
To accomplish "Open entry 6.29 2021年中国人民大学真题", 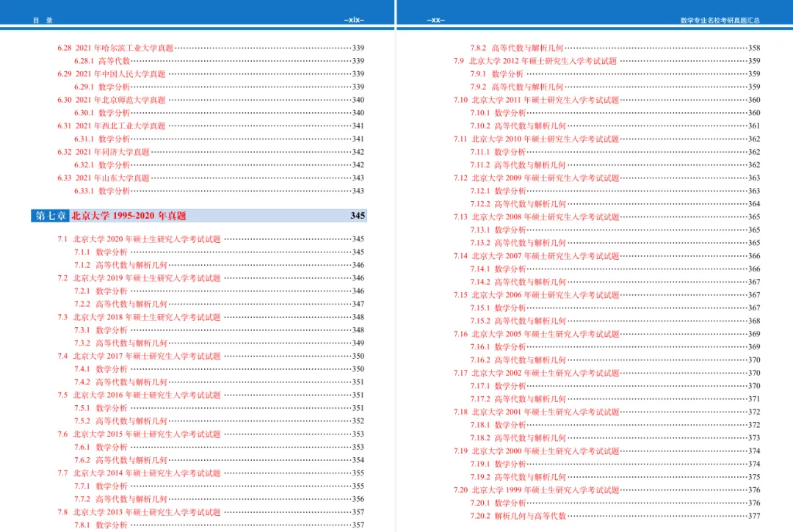I will [211, 74].
